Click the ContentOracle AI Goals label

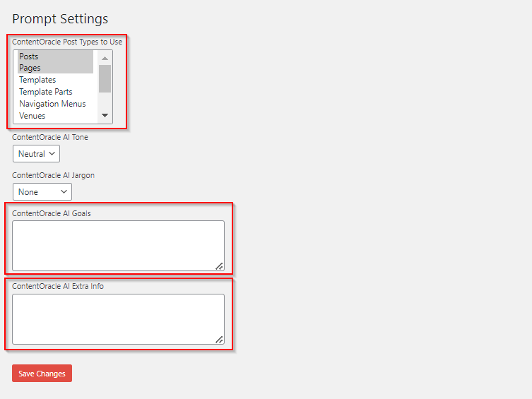[51, 213]
